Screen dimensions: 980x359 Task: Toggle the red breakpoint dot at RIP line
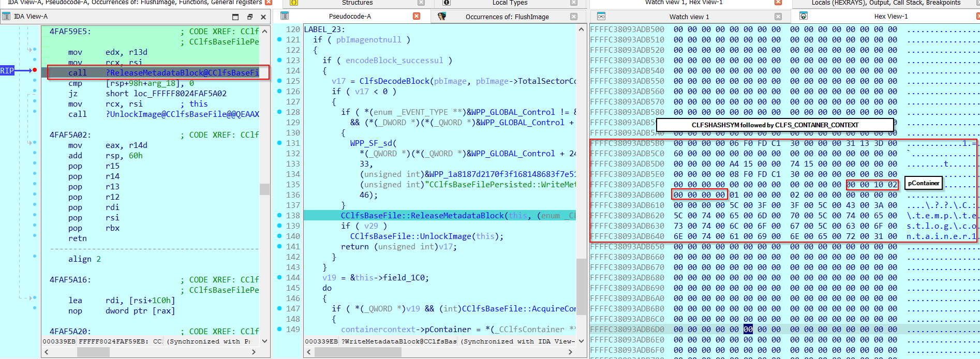pyautogui.click(x=35, y=70)
